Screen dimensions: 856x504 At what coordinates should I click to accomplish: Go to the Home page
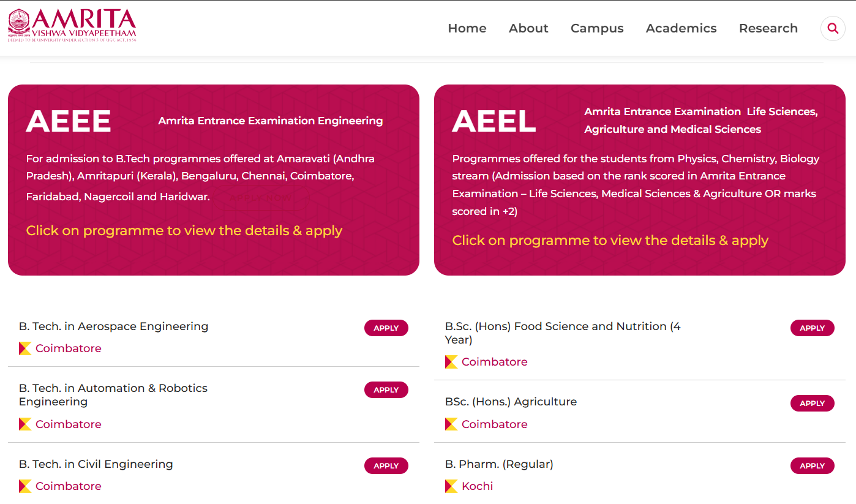(x=467, y=28)
